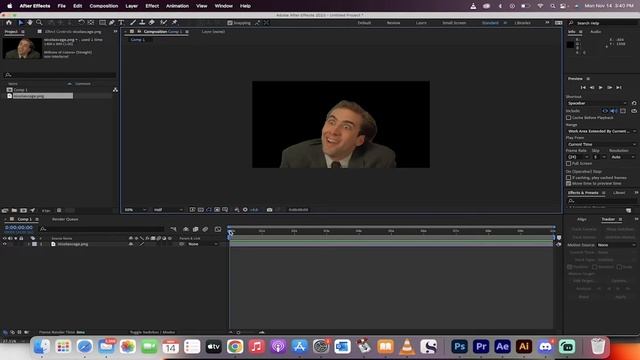Open Play From Current Time dropdown
The width and height of the screenshot is (640, 360).
601,144
